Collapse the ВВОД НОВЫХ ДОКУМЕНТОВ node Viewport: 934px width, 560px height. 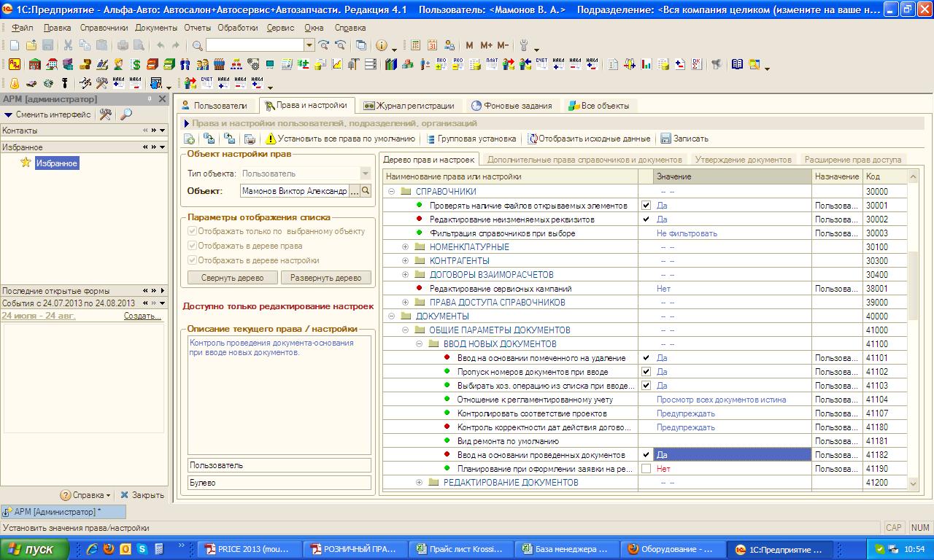420,344
